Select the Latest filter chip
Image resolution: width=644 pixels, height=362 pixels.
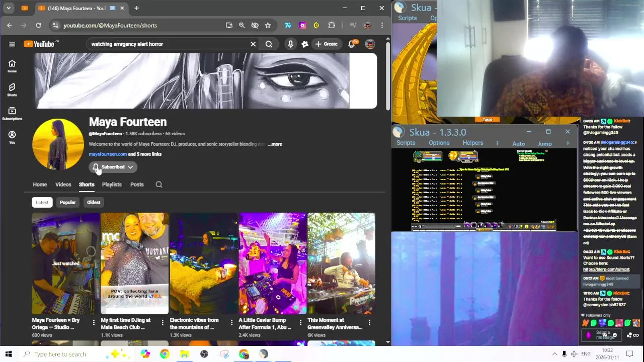click(42, 202)
